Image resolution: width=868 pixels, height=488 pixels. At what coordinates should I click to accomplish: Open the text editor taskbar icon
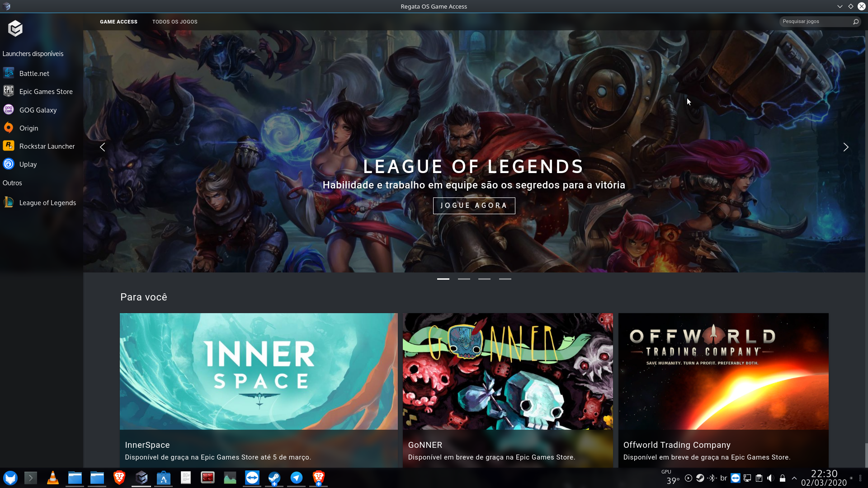(186, 478)
